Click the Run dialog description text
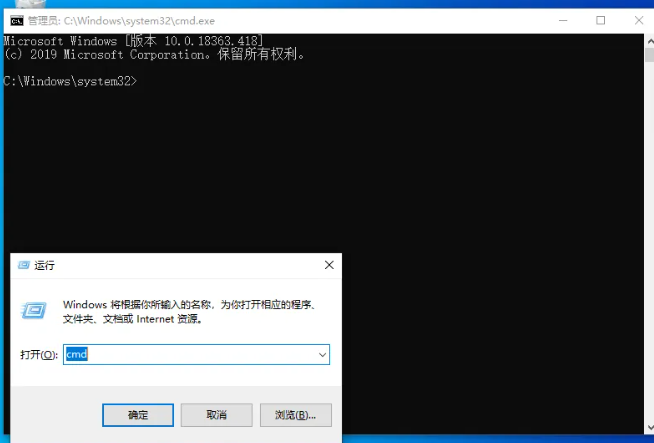654x443 pixels. pos(190,312)
